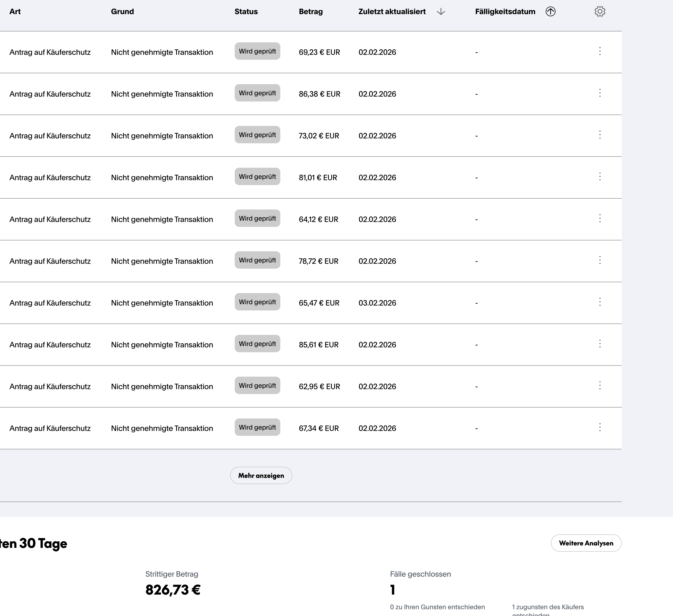Open Weitere Analysen
Screen dimensions: 673x616
586,543
